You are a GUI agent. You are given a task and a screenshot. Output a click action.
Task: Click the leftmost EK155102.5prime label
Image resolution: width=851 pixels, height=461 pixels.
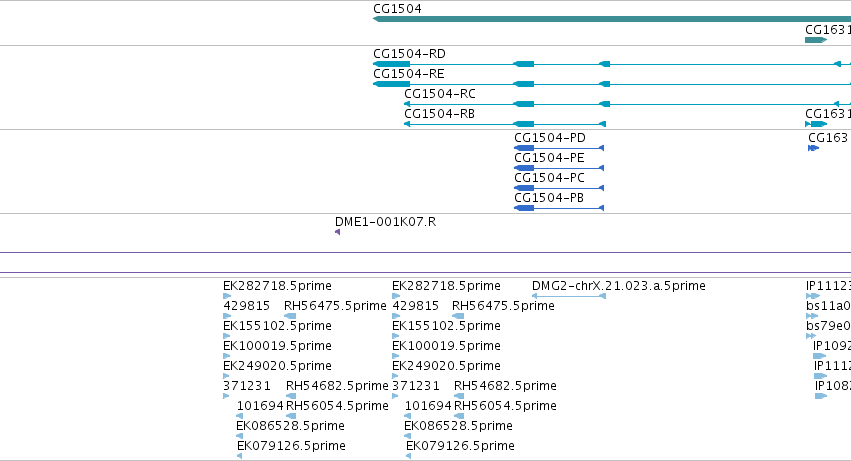(x=277, y=326)
